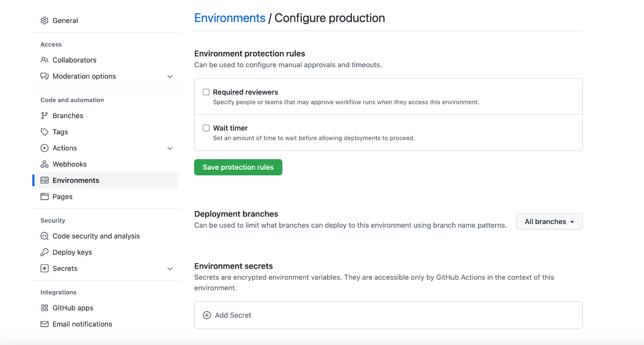Screen dimensions: 644x345
Task: Check the Wait timer checkbox
Action: pos(206,128)
